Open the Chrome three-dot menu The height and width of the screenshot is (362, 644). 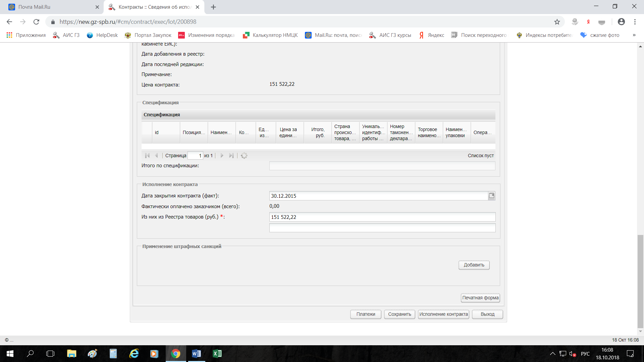[x=635, y=22]
